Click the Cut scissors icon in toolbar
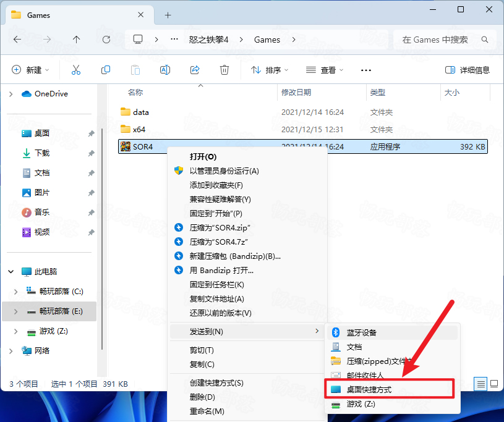504x422 pixels. (76, 70)
